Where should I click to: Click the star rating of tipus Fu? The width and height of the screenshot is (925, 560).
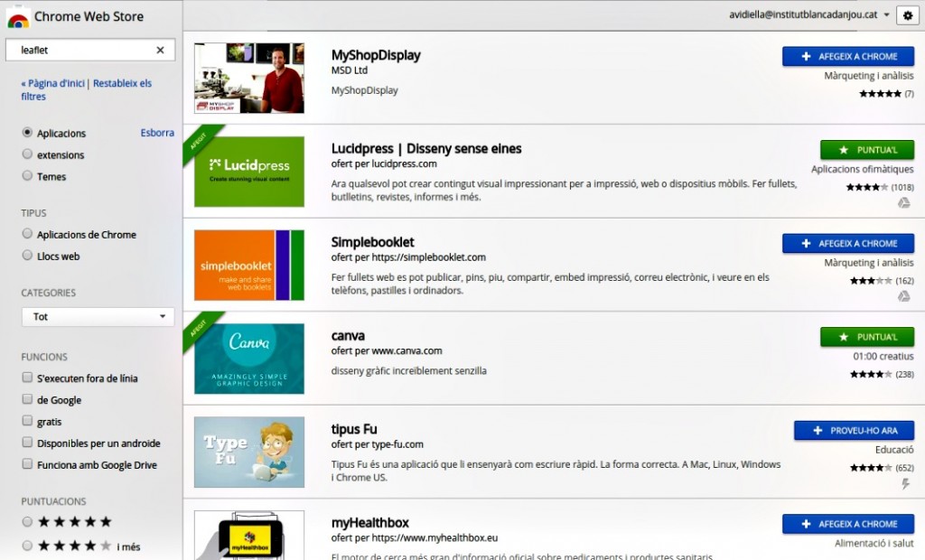[871, 468]
